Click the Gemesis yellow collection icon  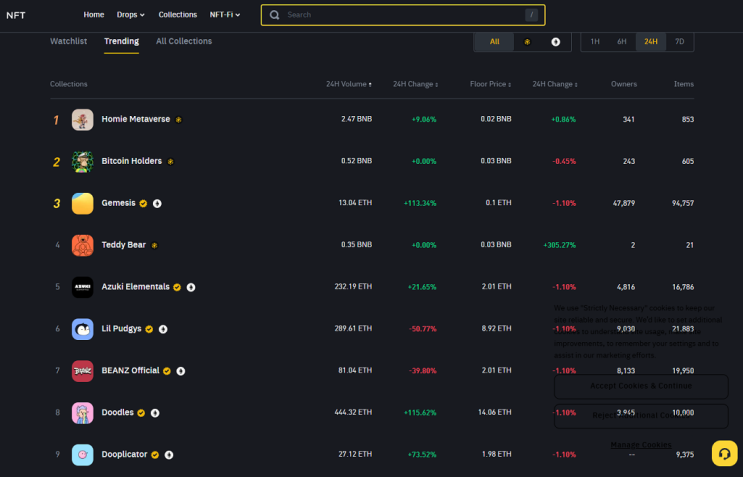point(82,203)
